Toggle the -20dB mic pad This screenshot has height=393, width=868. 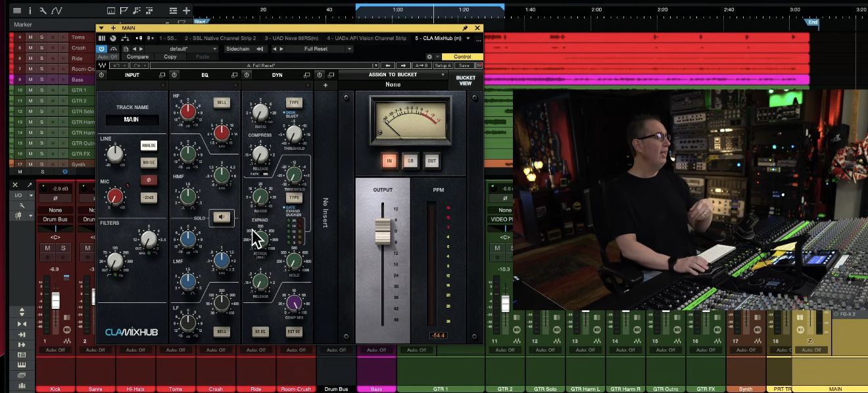[x=149, y=197]
